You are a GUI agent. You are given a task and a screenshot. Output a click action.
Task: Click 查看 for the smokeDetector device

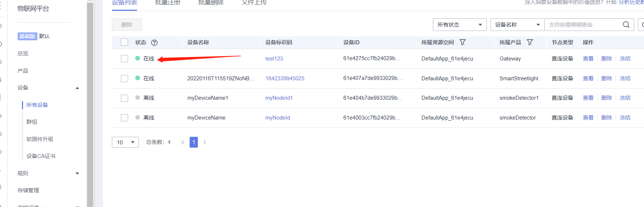tap(588, 117)
